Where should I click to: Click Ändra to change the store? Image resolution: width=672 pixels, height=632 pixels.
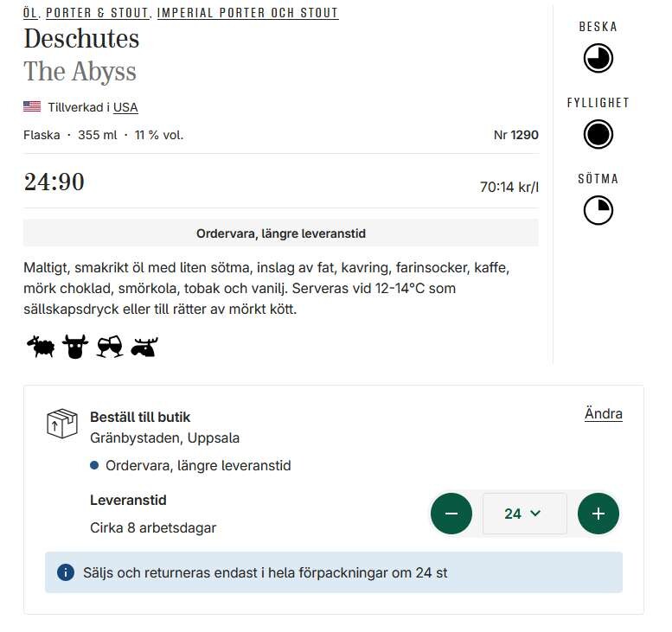(603, 414)
